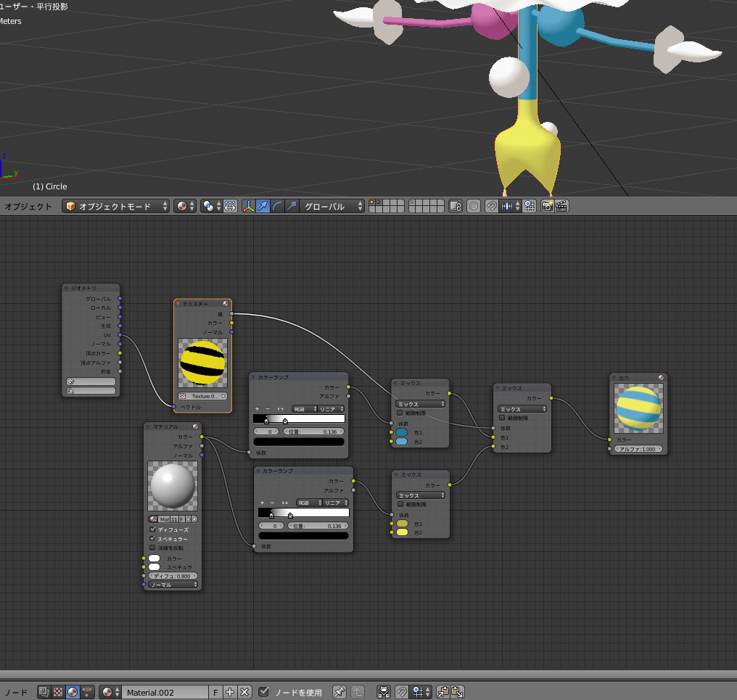737x700 pixels.
Task: Toggle the Specular checkbox in Material node
Action: 152,539
